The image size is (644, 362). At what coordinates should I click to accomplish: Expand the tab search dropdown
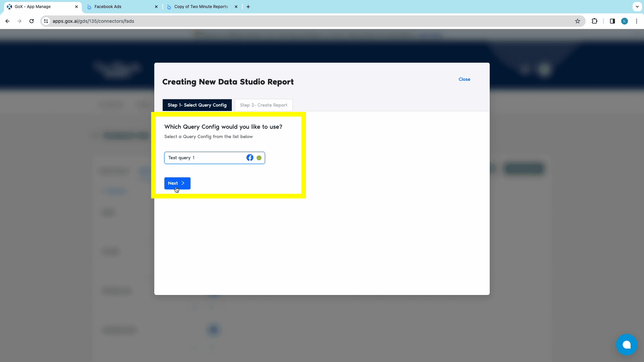(x=637, y=7)
